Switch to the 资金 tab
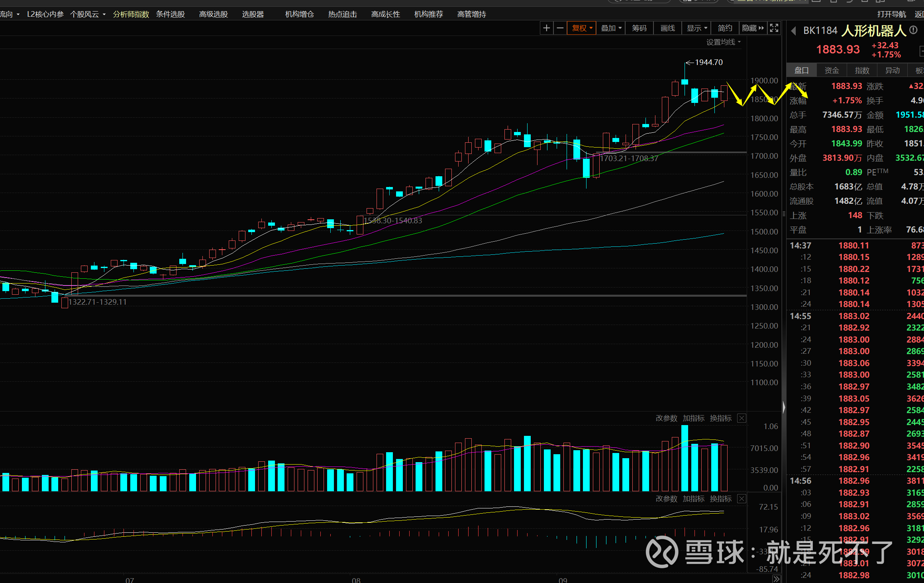 tap(832, 70)
